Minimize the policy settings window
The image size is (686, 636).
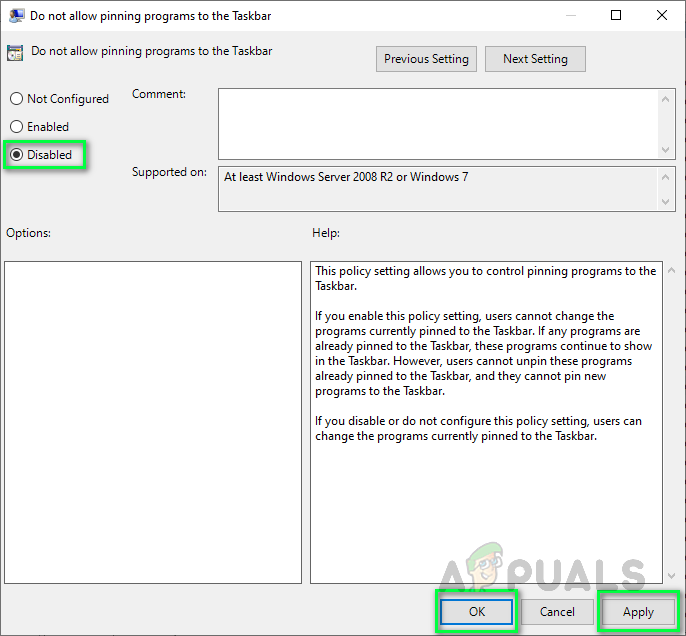click(x=570, y=16)
